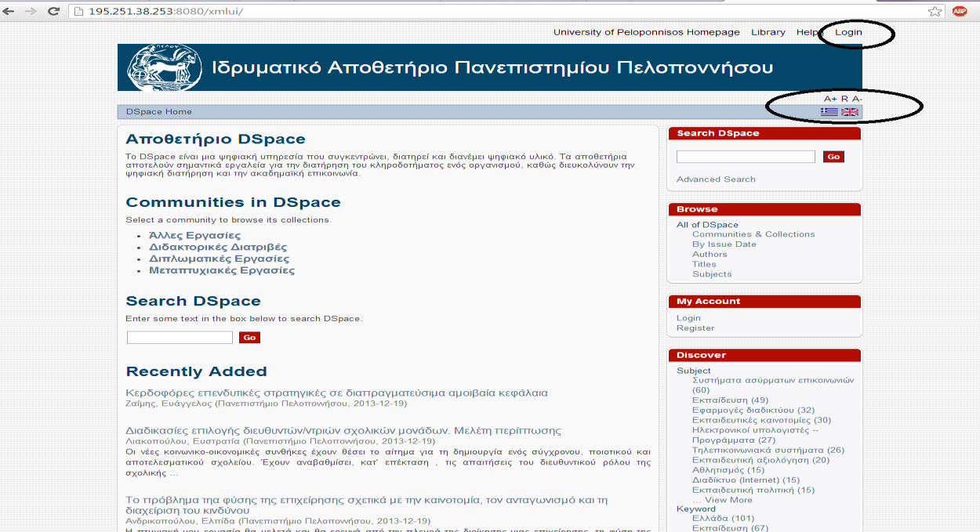Screen dimensions: 980x532
Task: Filter by subject Αθλητισμός (15)
Action: pyautogui.click(x=728, y=470)
